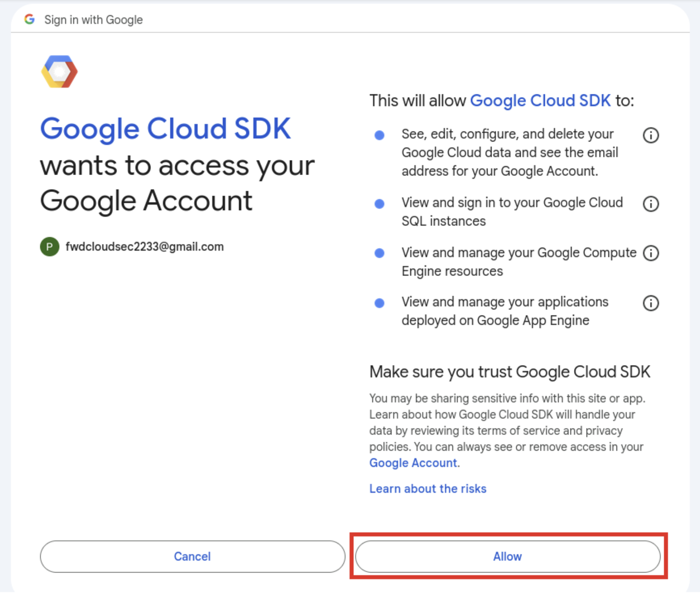Image resolution: width=700 pixels, height=593 pixels.
Task: Click the Make sure you trust heading
Action: coord(510,372)
